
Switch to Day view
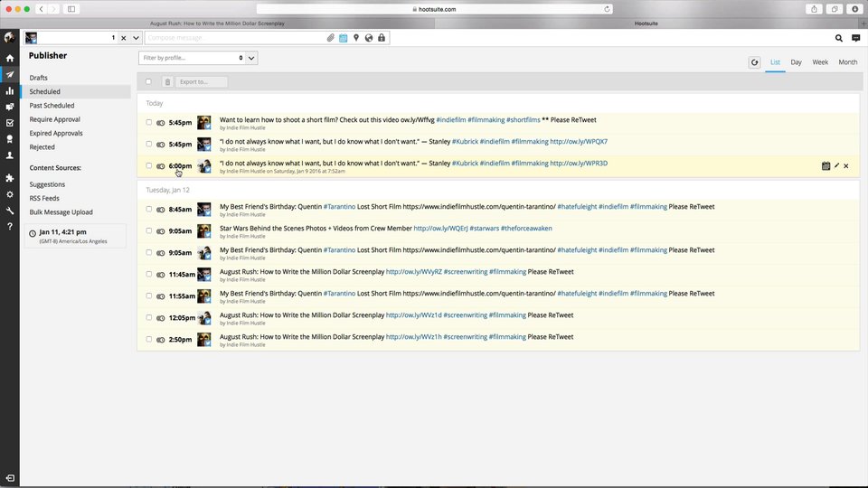[x=796, y=62]
